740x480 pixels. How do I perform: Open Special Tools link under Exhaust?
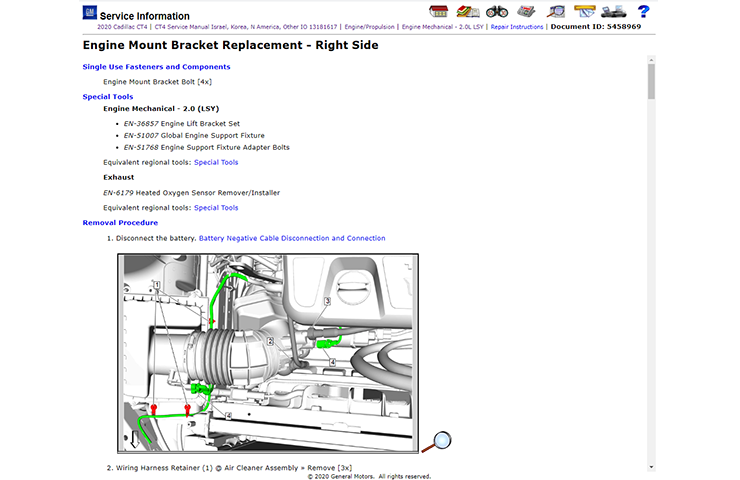[x=216, y=207]
